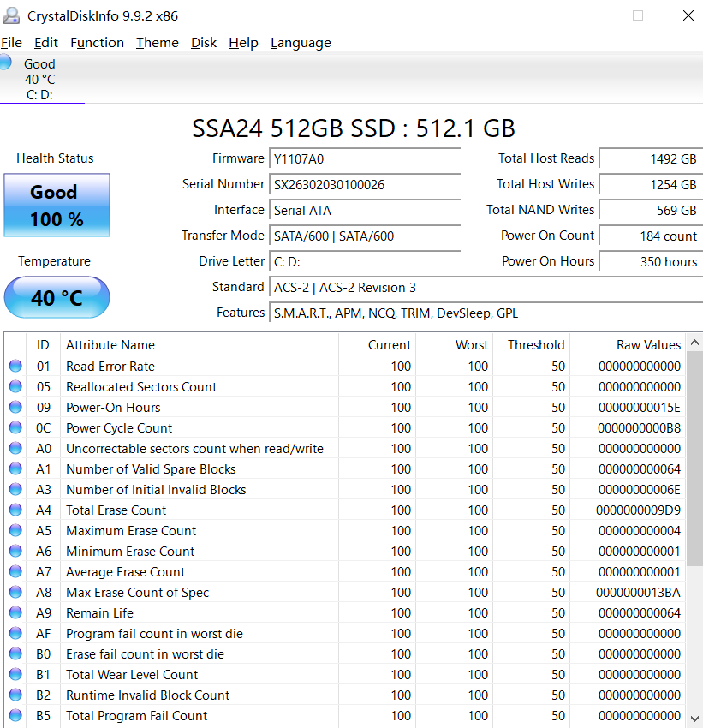Click the Total Wear Level Count attribute name
This screenshot has width=703, height=728.
pyautogui.click(x=132, y=674)
